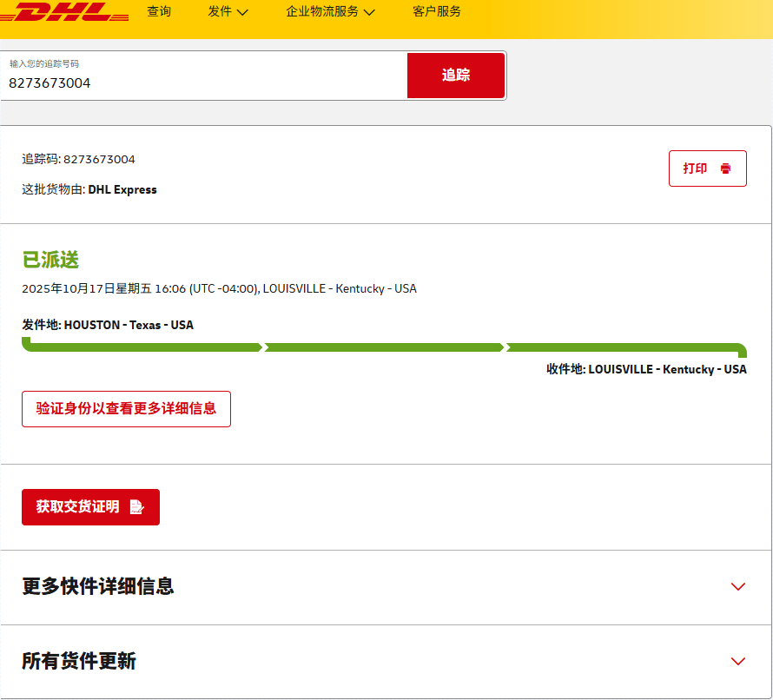Viewport: 773px width, 700px height.
Task: Focus the tracking number input field
Action: coord(204,83)
